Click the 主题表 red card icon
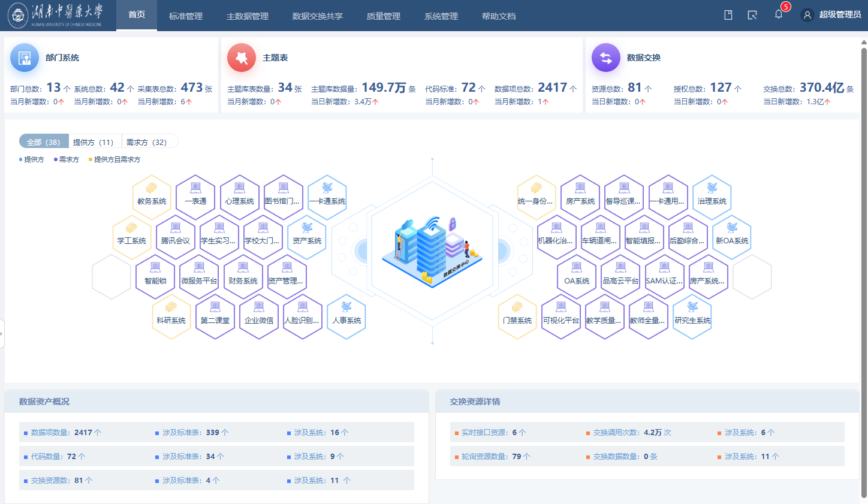This screenshot has height=504, width=868. coord(242,58)
